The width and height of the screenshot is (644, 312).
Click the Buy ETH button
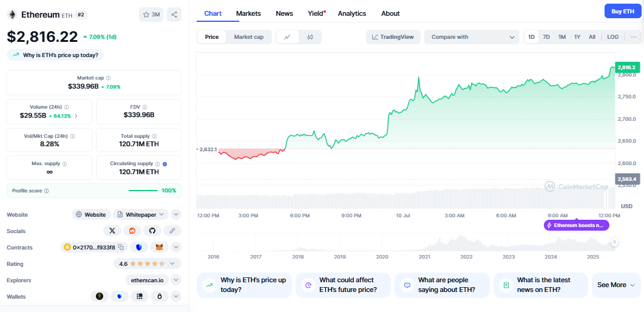[x=623, y=11]
